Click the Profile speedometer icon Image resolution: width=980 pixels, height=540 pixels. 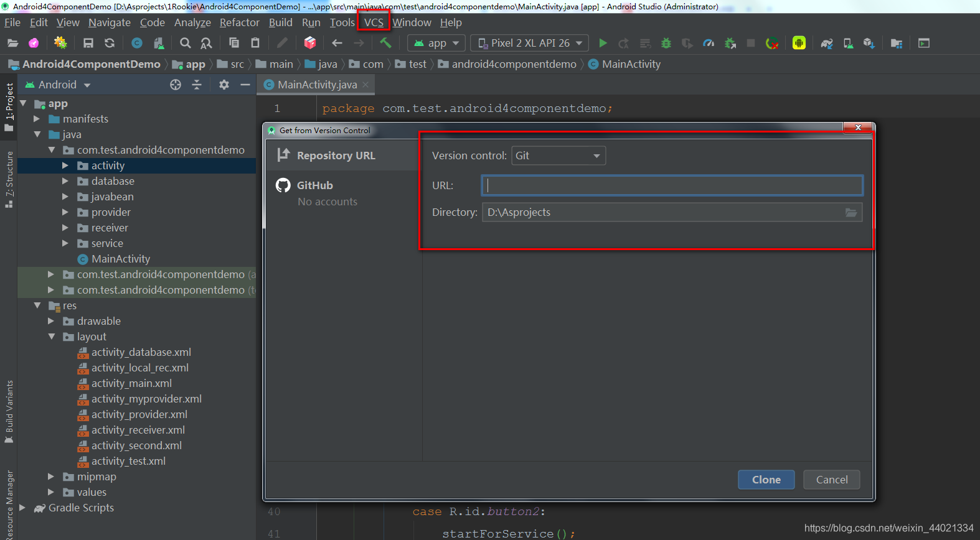click(x=709, y=43)
